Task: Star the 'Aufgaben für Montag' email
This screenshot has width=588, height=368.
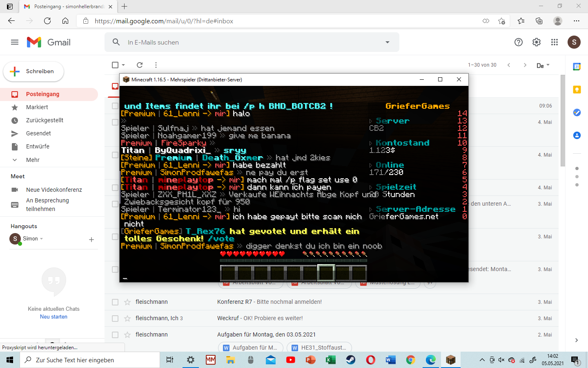Action: click(x=127, y=335)
